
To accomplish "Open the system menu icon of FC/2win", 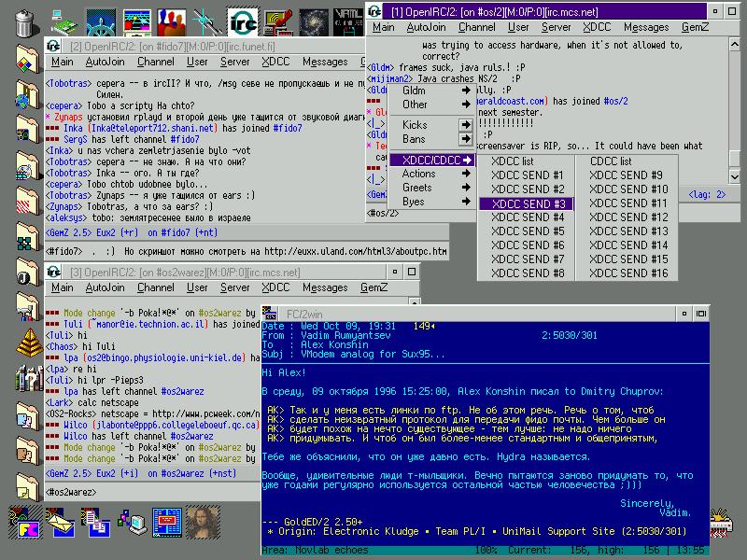I will coord(270,314).
